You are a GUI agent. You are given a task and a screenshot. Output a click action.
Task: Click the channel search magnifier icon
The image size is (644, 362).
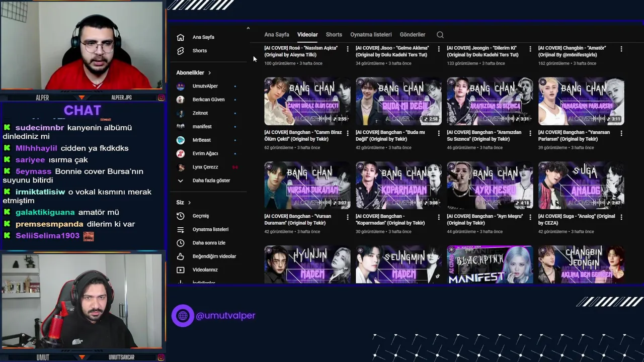click(x=440, y=35)
